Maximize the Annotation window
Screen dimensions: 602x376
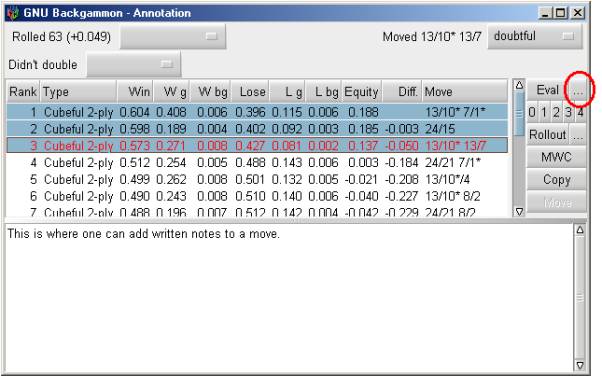tap(560, 13)
